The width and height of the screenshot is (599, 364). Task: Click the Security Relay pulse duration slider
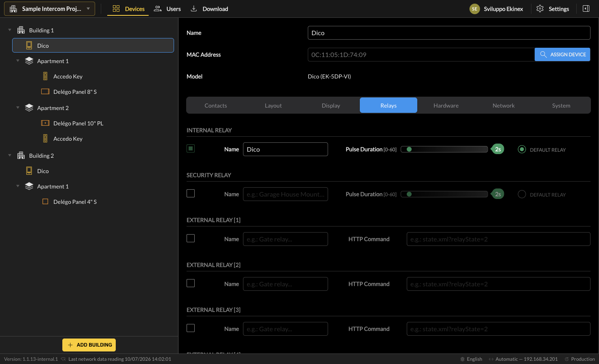pos(444,194)
